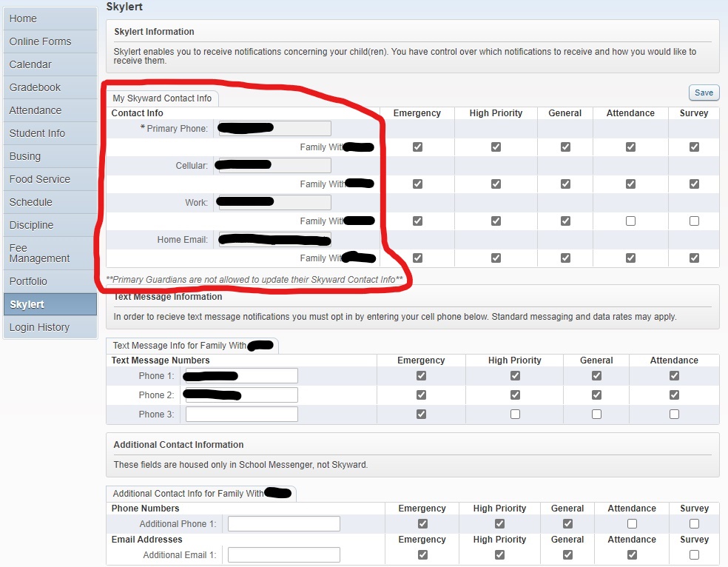The width and height of the screenshot is (728, 567).
Task: Disable Attendance texts for text message Phone 2
Action: pos(674,395)
